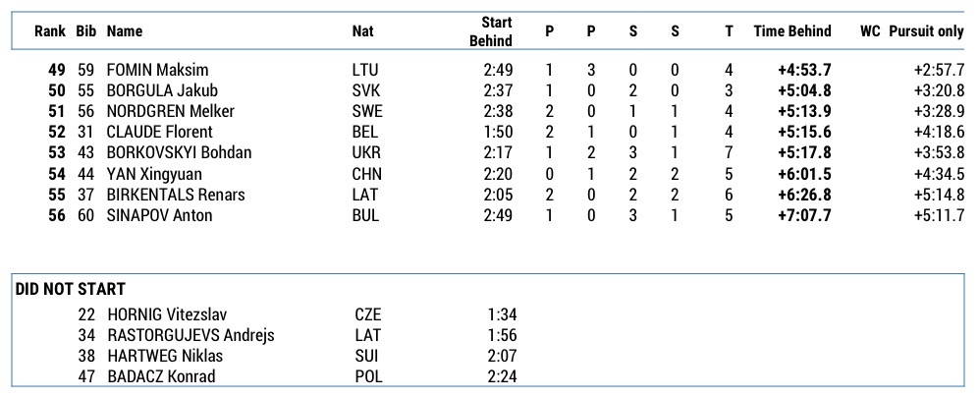Click BADACZ Konrad's name

point(161,376)
